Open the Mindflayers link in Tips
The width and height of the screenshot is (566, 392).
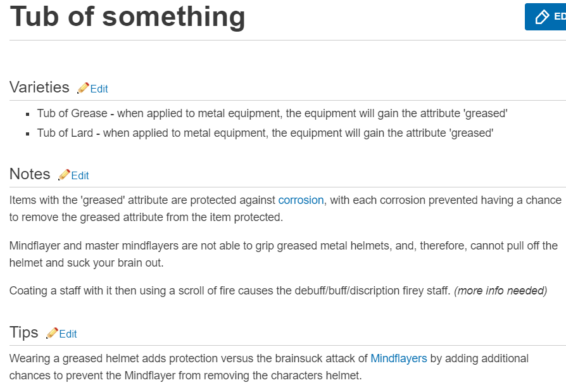tap(399, 358)
